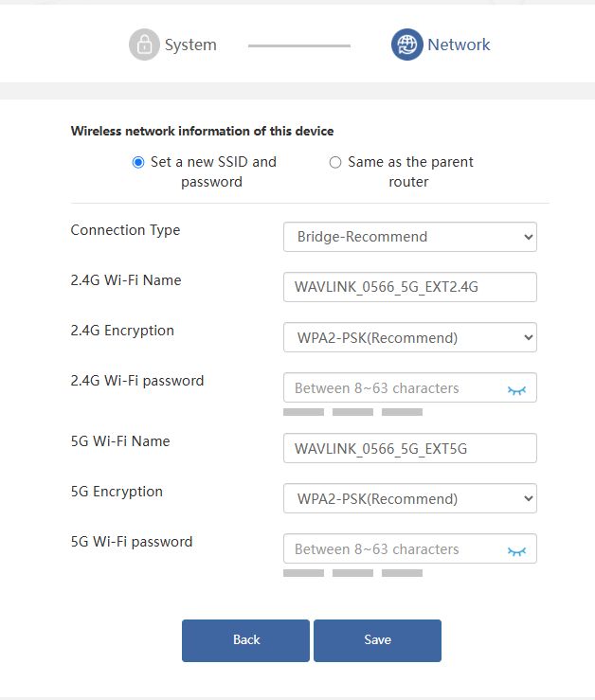The image size is (595, 700).
Task: Click the Connection Type label
Action: pyautogui.click(x=125, y=230)
